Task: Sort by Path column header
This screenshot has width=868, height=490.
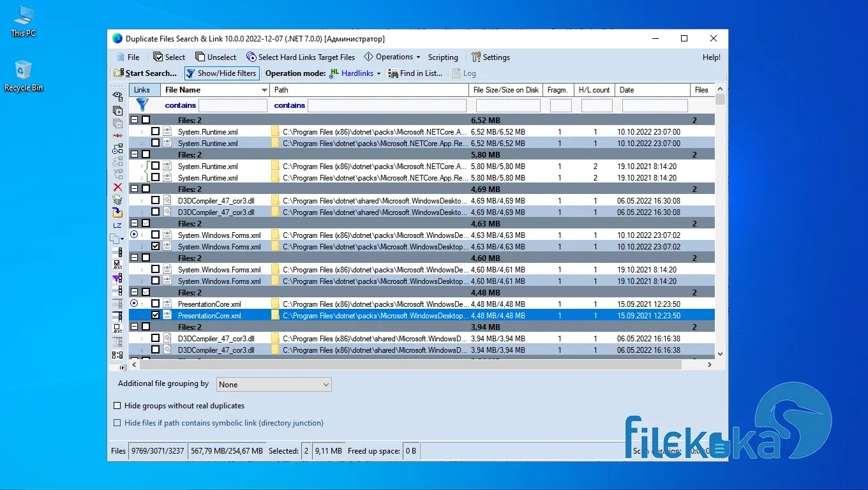Action: [370, 90]
